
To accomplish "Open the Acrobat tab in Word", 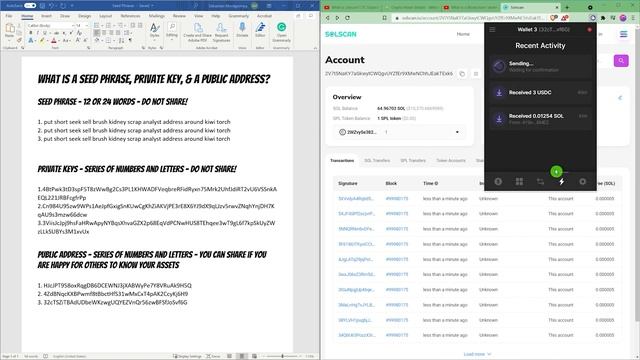I will coord(264,16).
